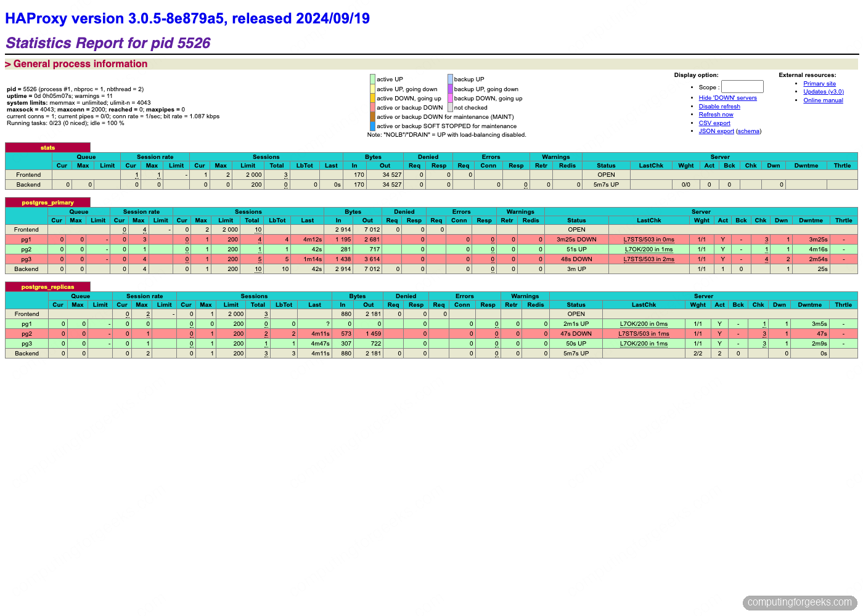Click pg2 row in postgres_replicas table
The width and height of the screenshot is (863, 616).
431,334
